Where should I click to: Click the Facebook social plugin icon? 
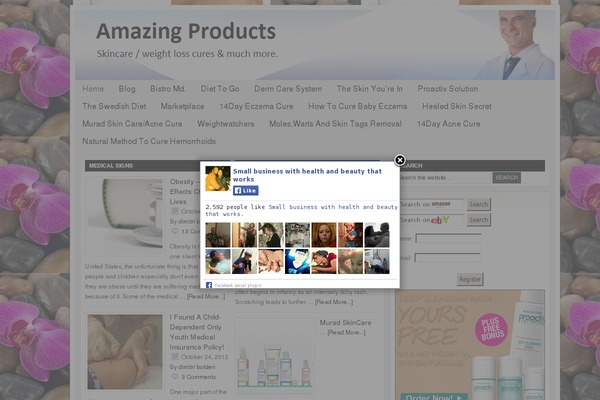pyautogui.click(x=209, y=285)
